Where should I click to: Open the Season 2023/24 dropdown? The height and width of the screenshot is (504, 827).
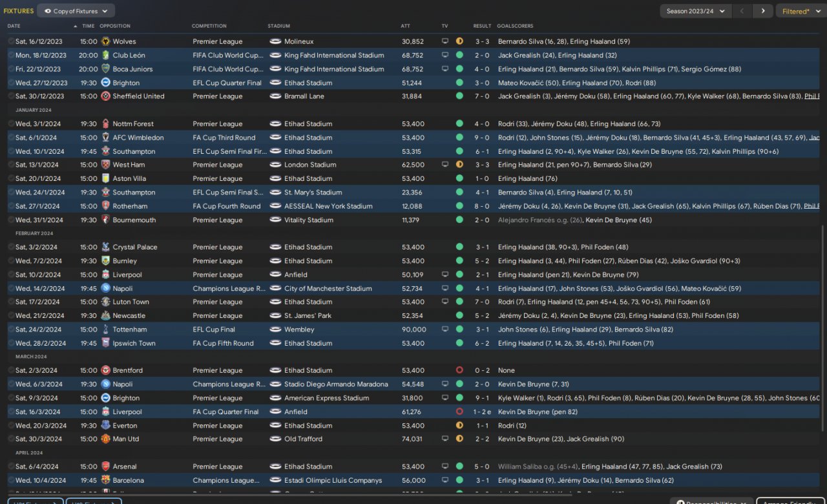point(696,11)
